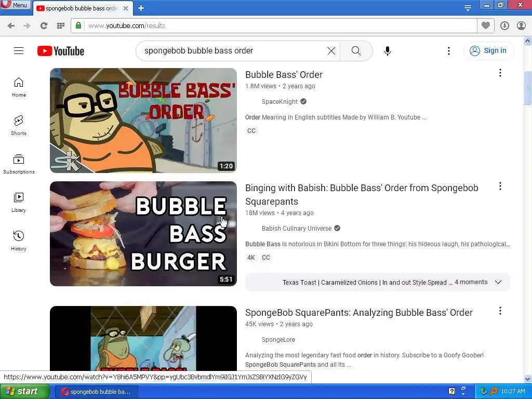Switch to the spongebob bubble bass order tab

[82, 8]
